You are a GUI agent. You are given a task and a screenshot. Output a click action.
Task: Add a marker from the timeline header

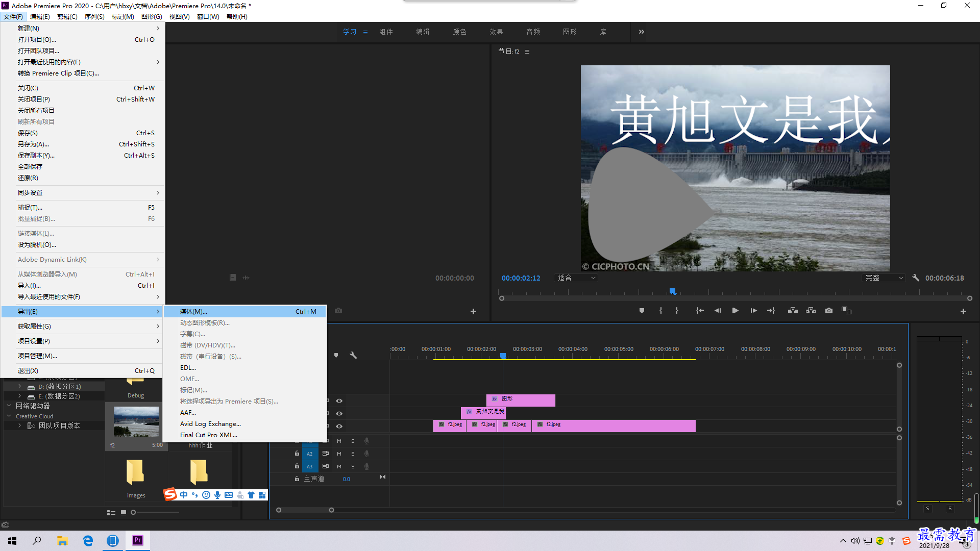[336, 355]
